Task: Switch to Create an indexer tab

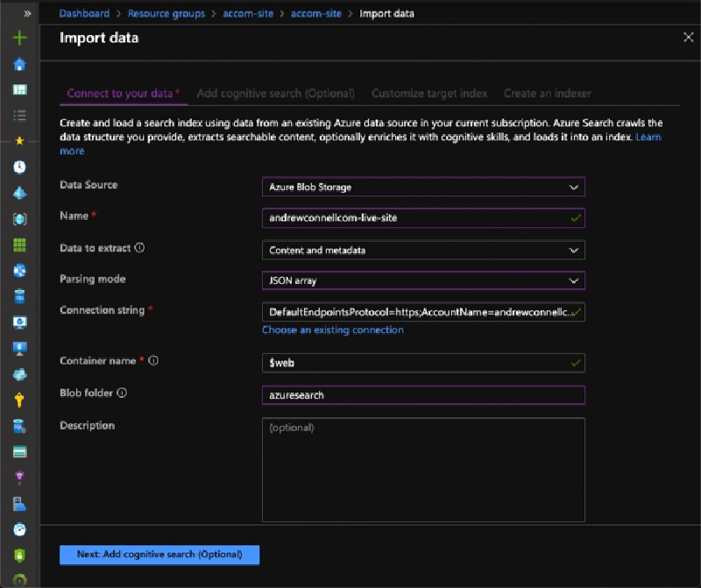Action: click(x=548, y=93)
